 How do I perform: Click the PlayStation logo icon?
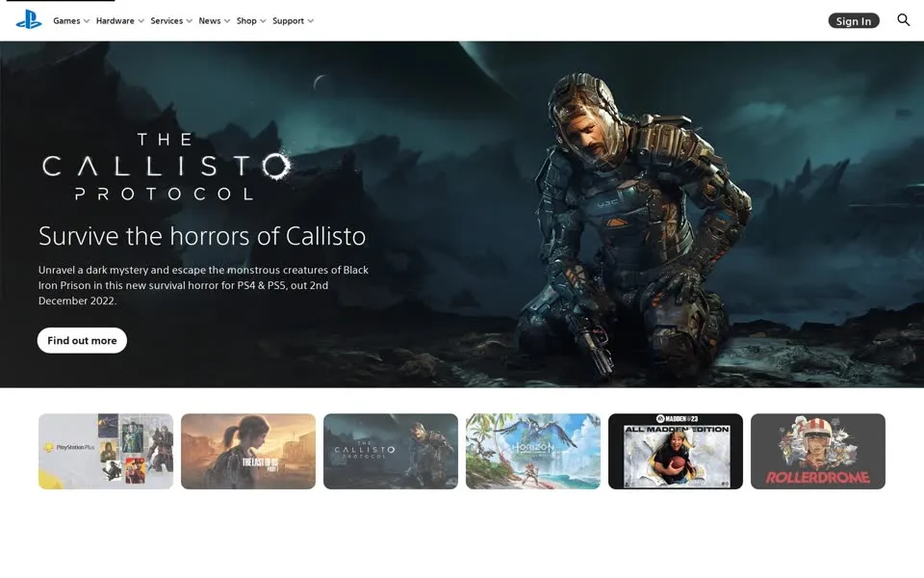point(28,20)
